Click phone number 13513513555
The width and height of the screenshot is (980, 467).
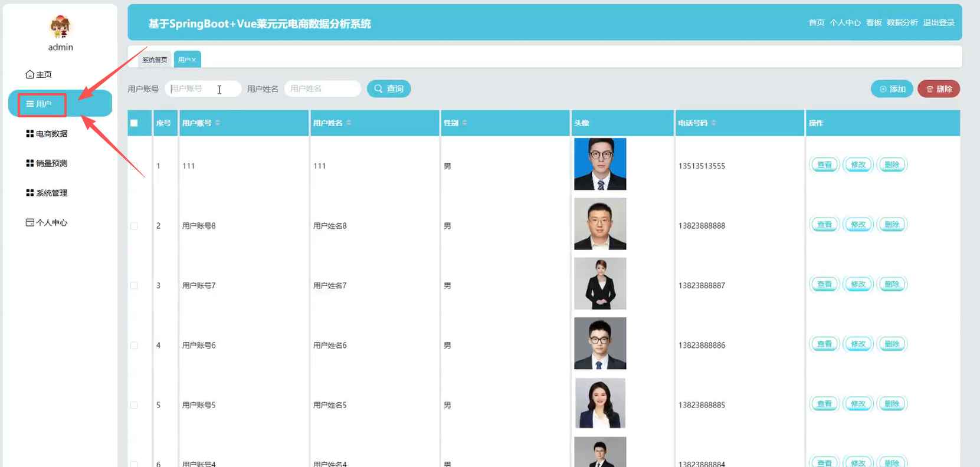point(702,166)
